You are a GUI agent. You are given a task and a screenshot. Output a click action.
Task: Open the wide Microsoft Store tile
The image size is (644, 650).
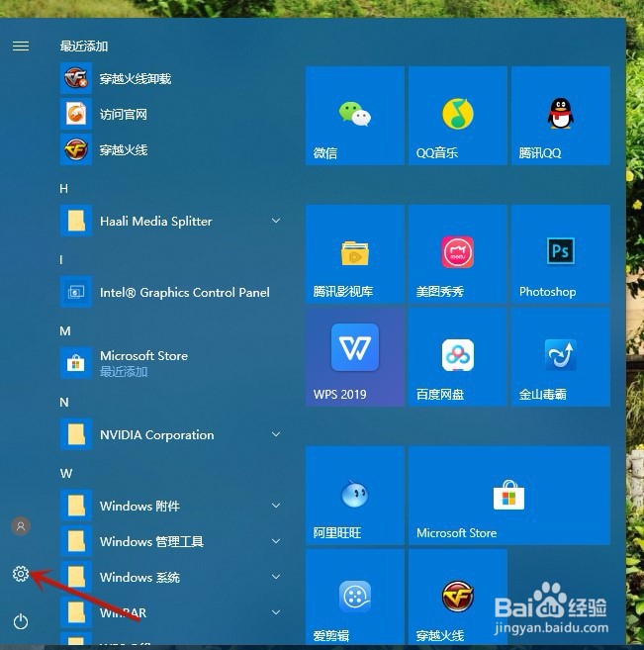point(509,496)
